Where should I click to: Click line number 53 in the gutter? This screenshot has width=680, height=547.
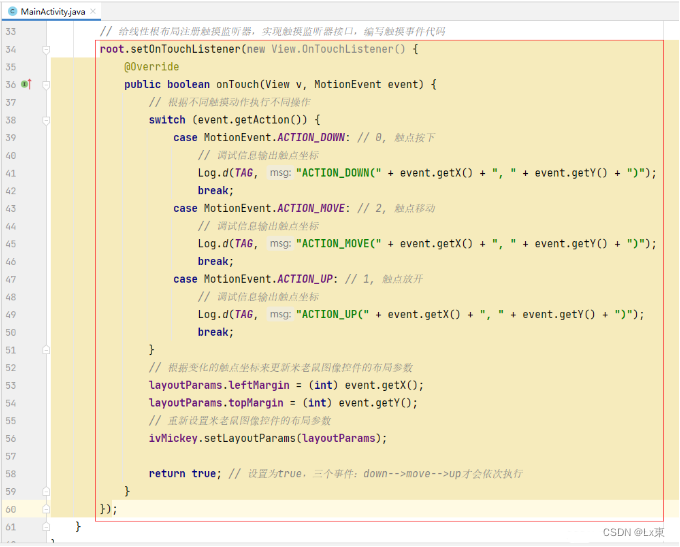[11, 386]
